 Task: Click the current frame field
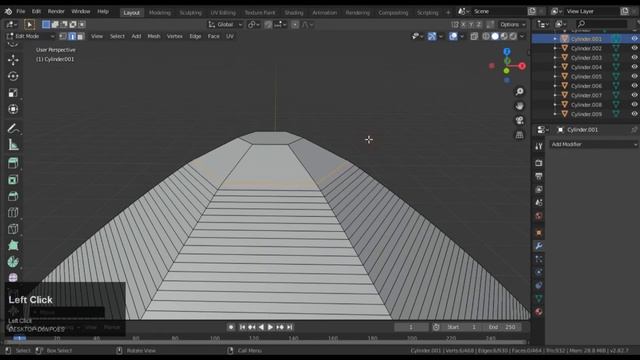[x=411, y=327]
